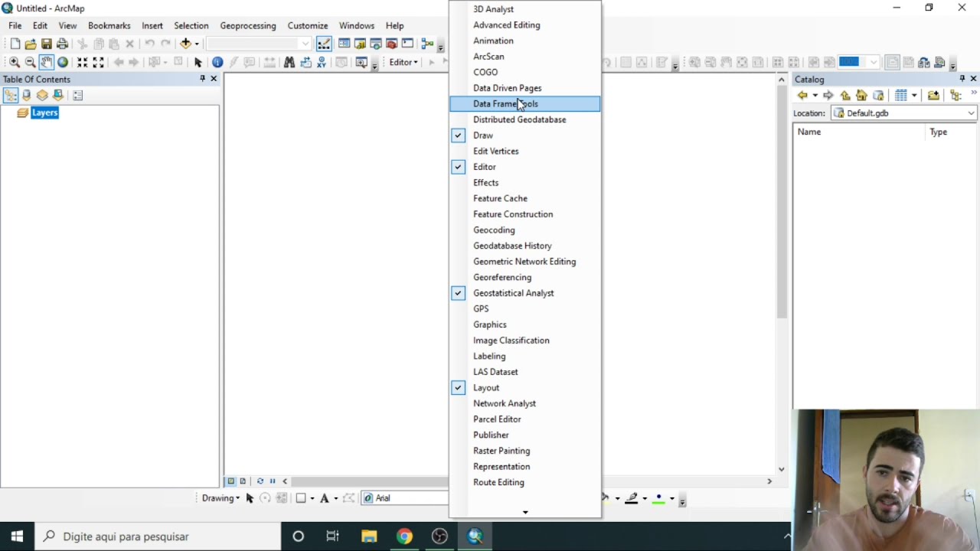
Task: Activate the Identify tool
Action: coord(217,62)
